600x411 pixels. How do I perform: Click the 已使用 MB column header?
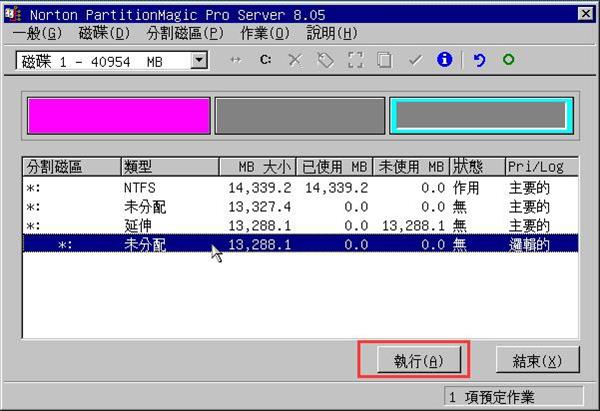[x=334, y=167]
